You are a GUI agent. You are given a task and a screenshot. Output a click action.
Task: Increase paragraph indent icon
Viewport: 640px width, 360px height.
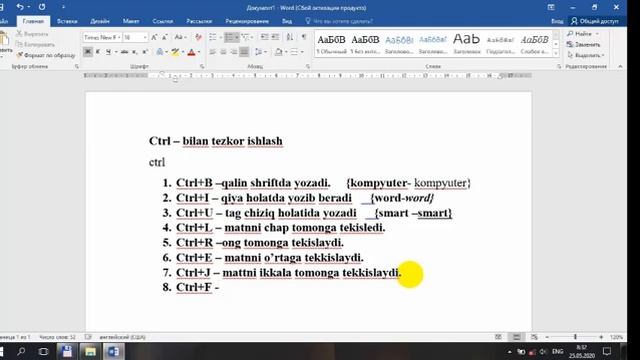click(x=276, y=37)
